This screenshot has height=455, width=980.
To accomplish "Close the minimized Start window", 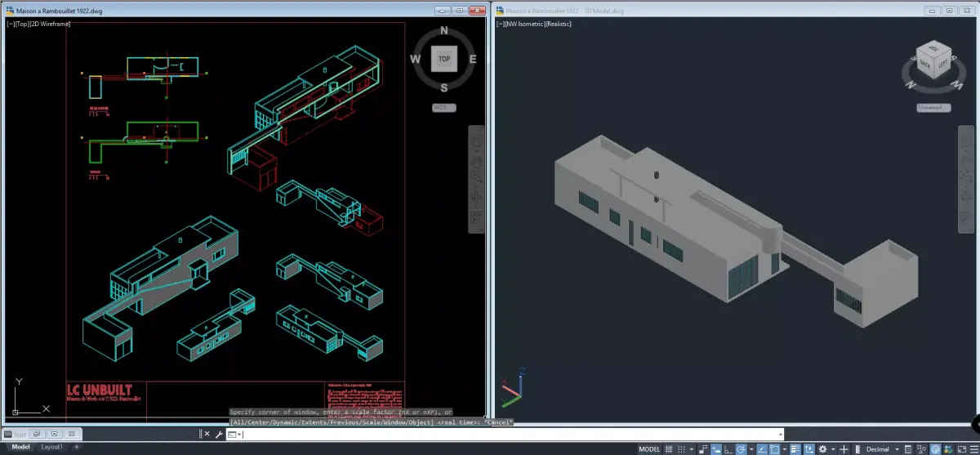I will click(72, 434).
